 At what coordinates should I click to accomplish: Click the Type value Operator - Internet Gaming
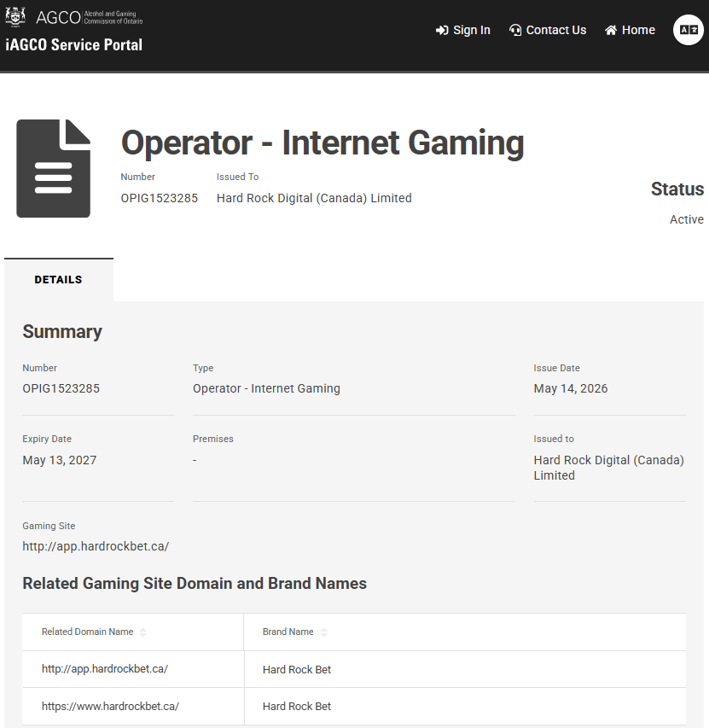(x=266, y=388)
